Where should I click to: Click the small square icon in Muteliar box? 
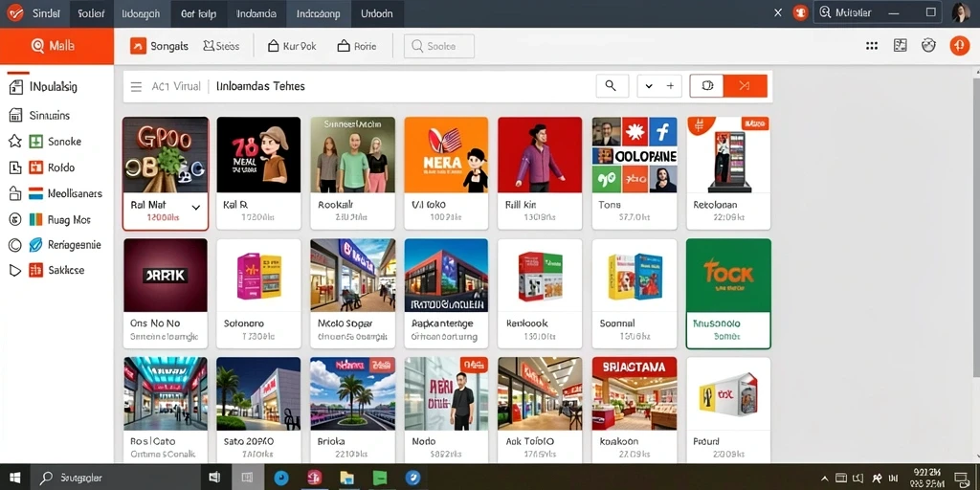point(930,12)
